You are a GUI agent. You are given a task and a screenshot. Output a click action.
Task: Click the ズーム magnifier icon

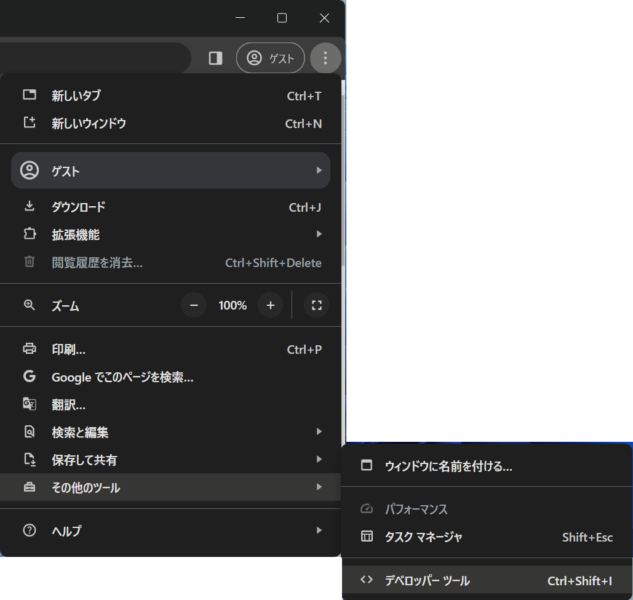click(29, 305)
